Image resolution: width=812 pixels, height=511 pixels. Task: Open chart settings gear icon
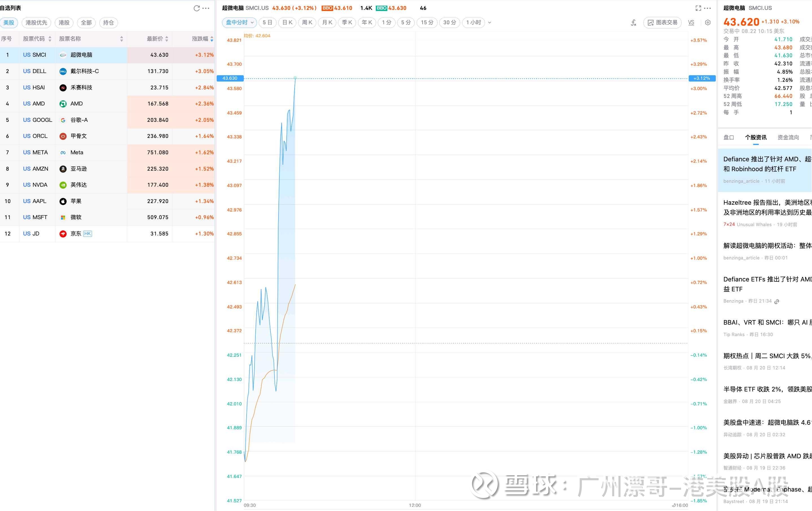pyautogui.click(x=708, y=23)
